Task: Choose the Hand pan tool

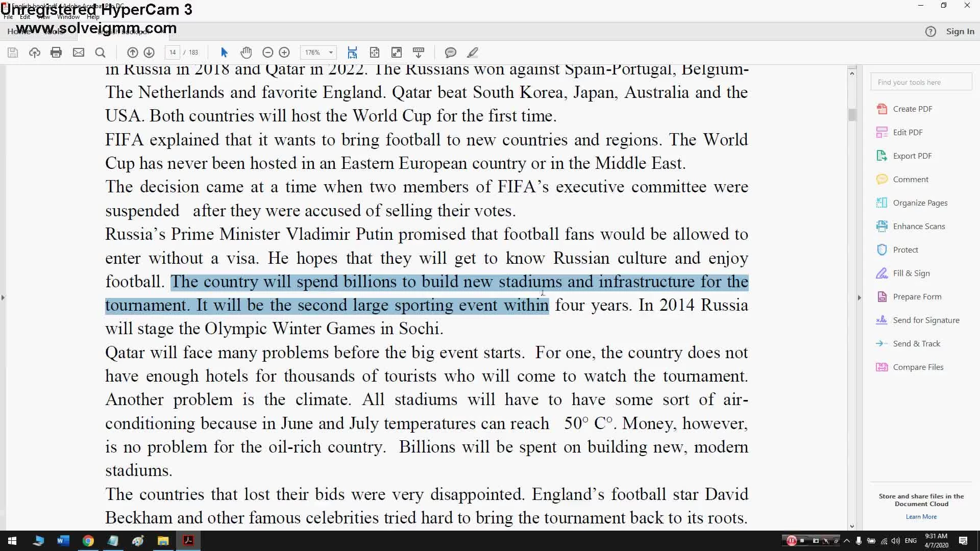Action: point(246,53)
